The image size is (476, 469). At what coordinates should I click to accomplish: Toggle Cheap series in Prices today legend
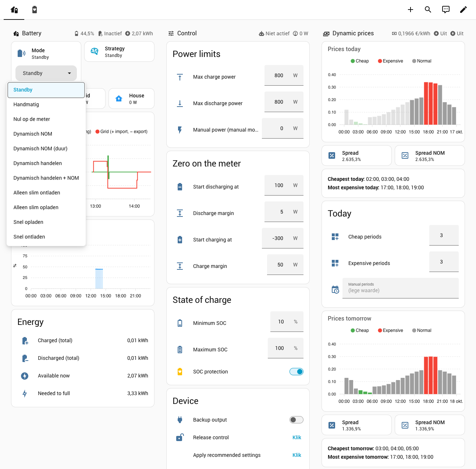coord(360,61)
